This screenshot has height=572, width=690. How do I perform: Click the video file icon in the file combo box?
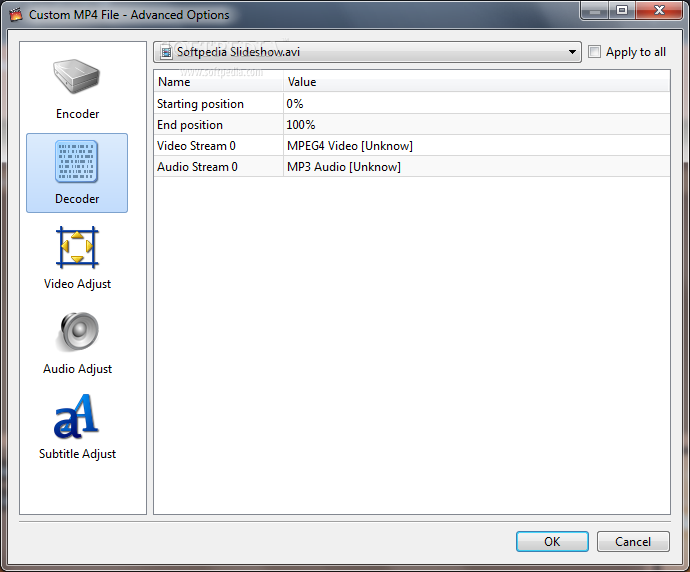166,52
